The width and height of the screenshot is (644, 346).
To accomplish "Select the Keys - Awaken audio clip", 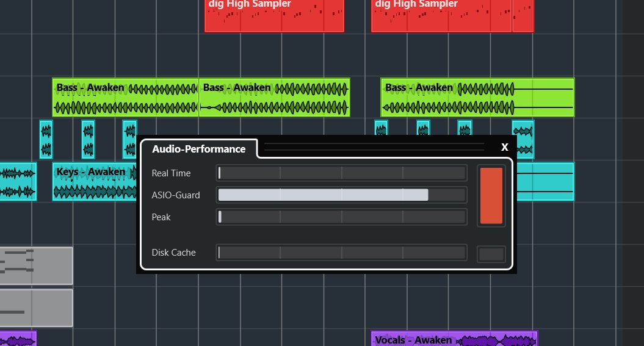I will click(95, 182).
